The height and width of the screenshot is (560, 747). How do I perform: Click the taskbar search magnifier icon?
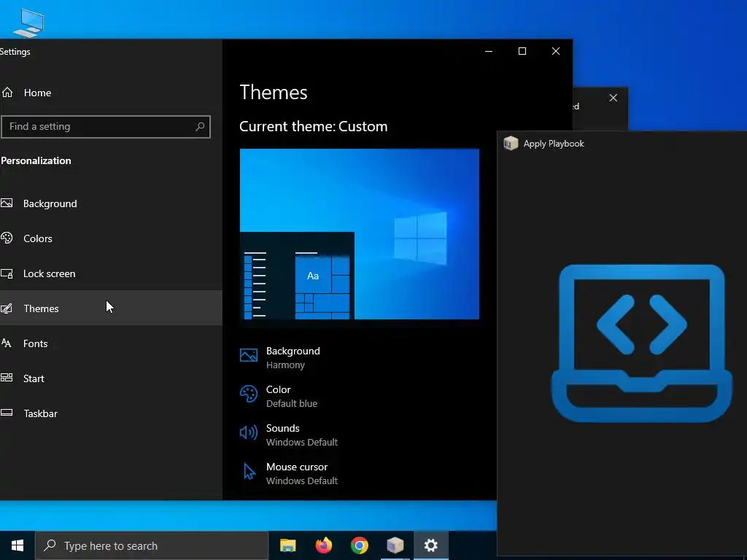pos(50,545)
